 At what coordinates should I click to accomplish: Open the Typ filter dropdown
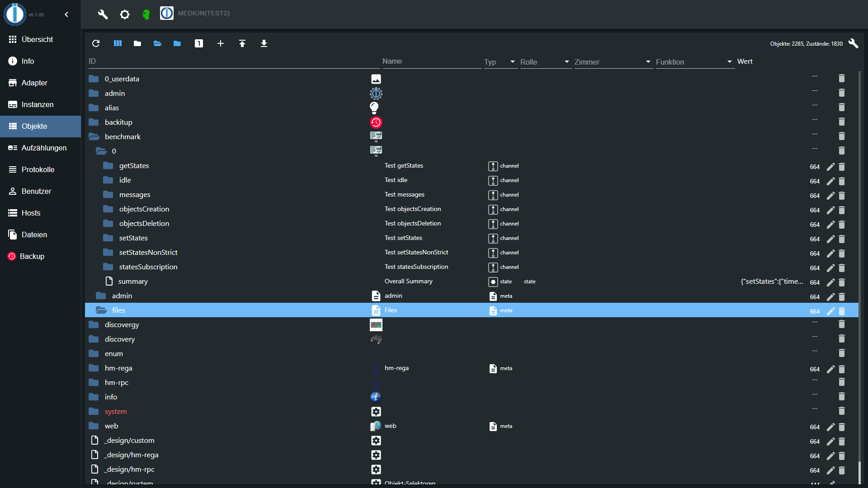coord(512,62)
